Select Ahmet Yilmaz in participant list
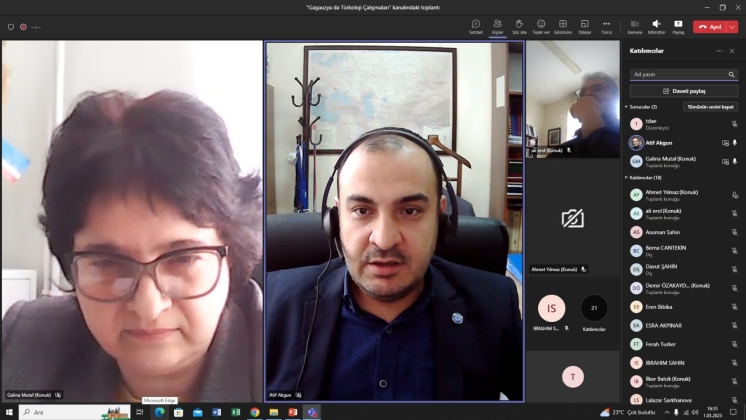 670,194
